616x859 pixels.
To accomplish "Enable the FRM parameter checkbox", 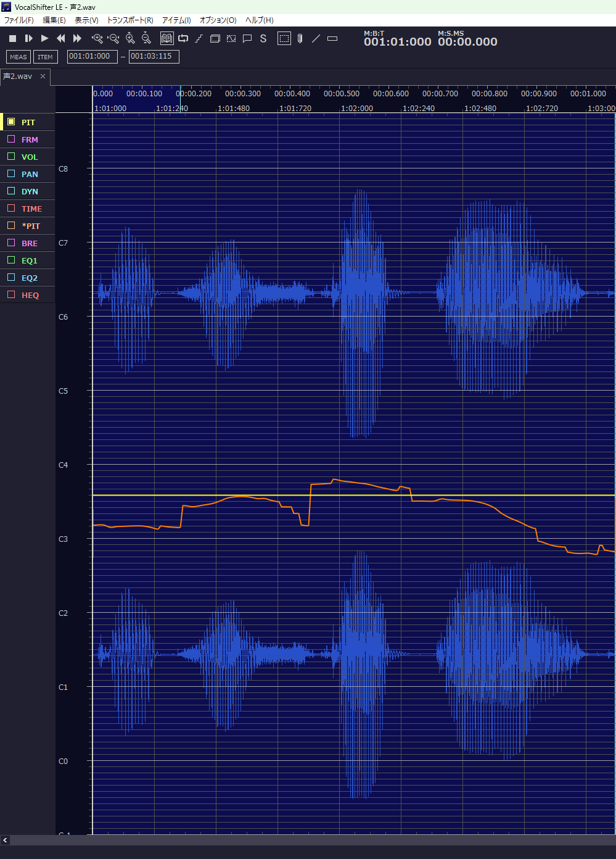I will (11, 139).
